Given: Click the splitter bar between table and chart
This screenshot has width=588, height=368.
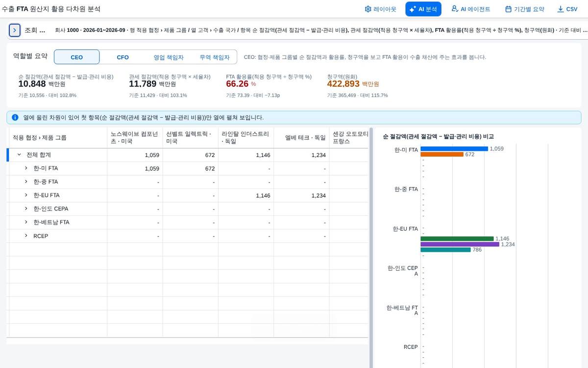Looking at the screenshot, I should pos(371,248).
